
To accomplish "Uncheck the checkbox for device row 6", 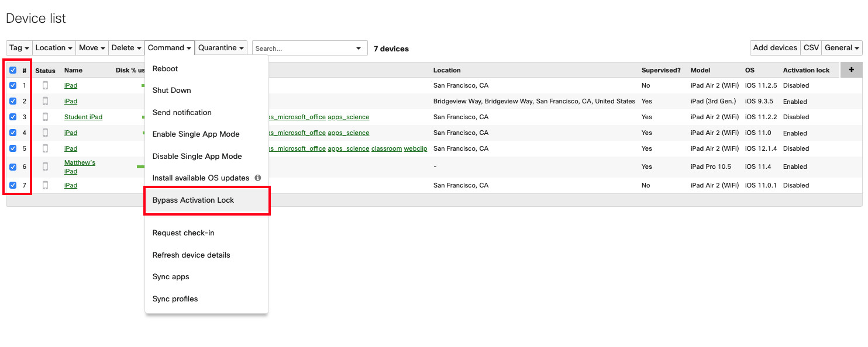I will (13, 166).
